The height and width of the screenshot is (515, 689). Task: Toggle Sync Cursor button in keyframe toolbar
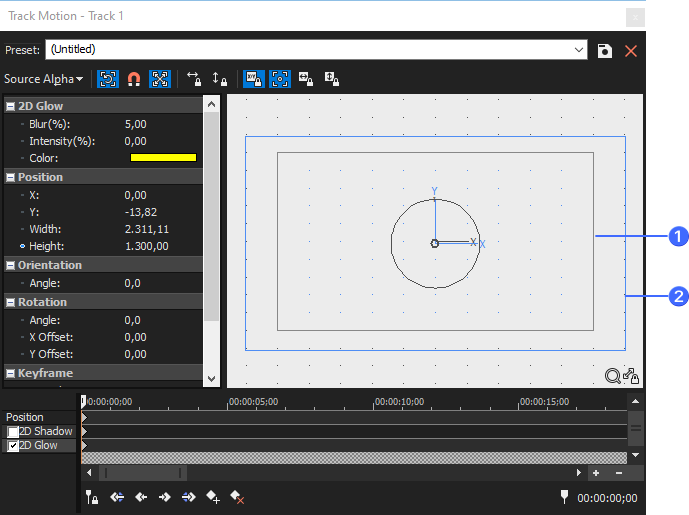pos(91,496)
